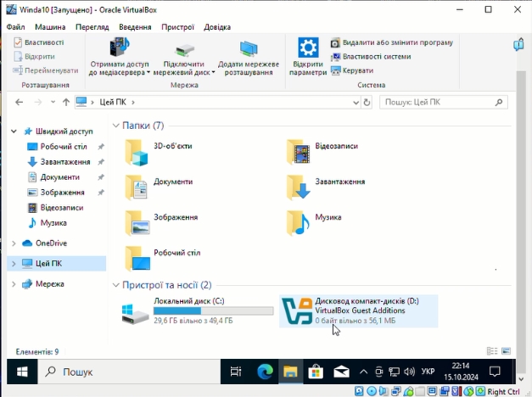The height and width of the screenshot is (397, 532).
Task: Click the Пошук: Цей ПК search field
Action: [x=444, y=102]
